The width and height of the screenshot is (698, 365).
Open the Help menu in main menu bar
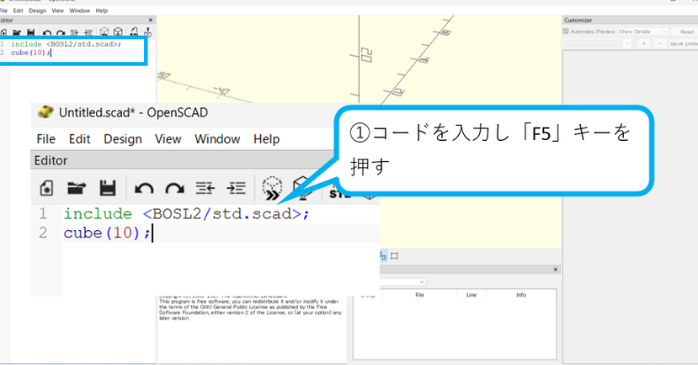coord(102,11)
